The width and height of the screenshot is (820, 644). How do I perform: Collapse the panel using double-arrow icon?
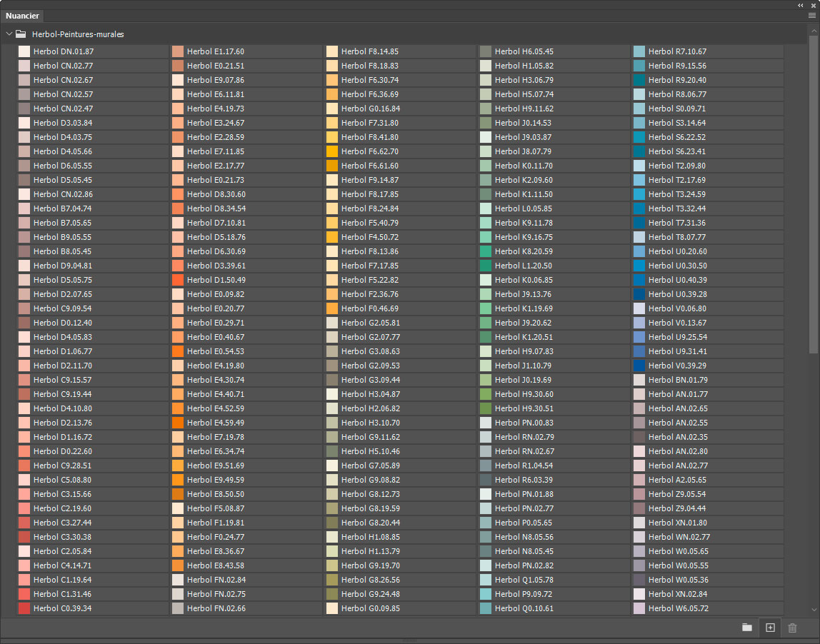(801, 5)
